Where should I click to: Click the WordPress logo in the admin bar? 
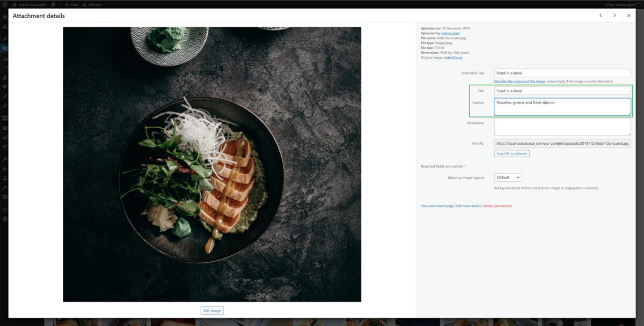coord(5,4)
